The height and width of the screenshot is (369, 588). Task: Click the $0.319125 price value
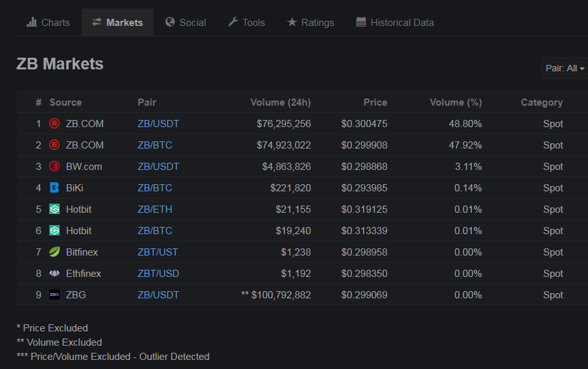pos(364,209)
